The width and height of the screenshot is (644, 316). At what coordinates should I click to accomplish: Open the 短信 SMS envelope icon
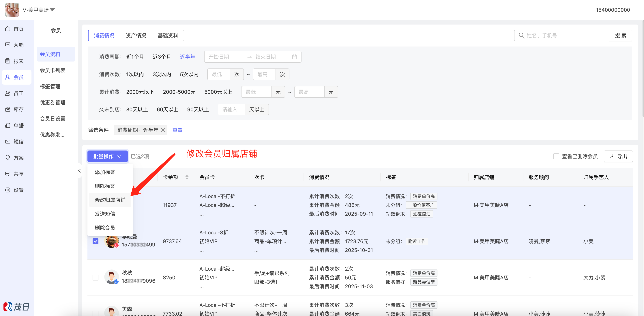click(8, 142)
